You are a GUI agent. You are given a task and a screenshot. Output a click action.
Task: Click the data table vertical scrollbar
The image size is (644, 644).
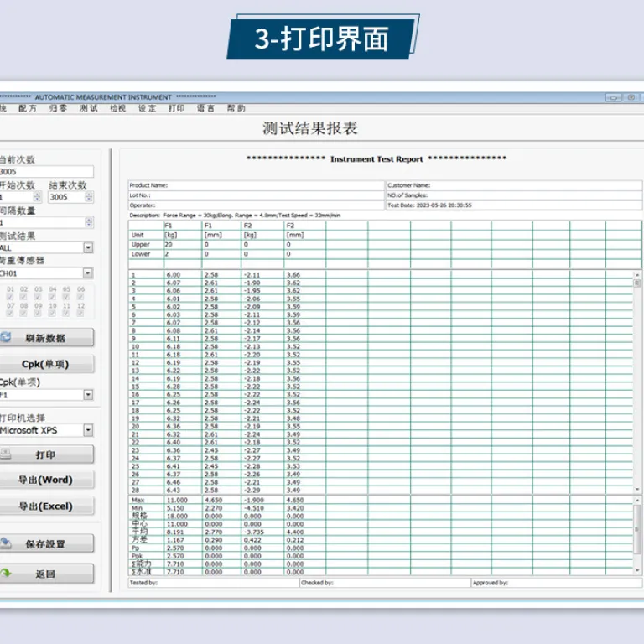coord(637,382)
